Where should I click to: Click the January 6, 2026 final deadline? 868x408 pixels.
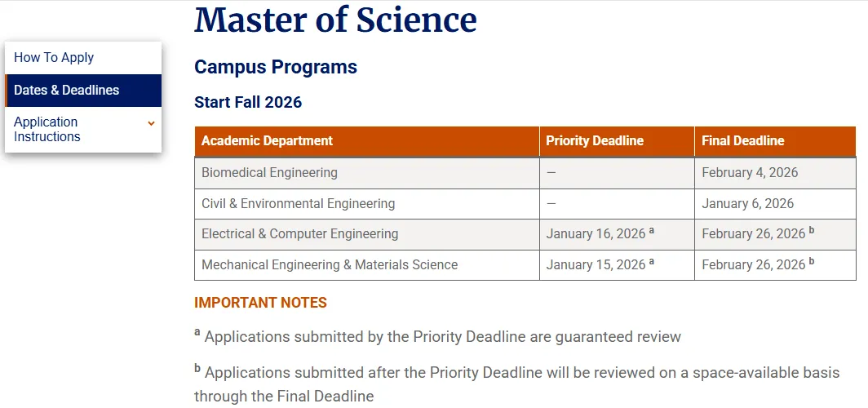tap(747, 204)
